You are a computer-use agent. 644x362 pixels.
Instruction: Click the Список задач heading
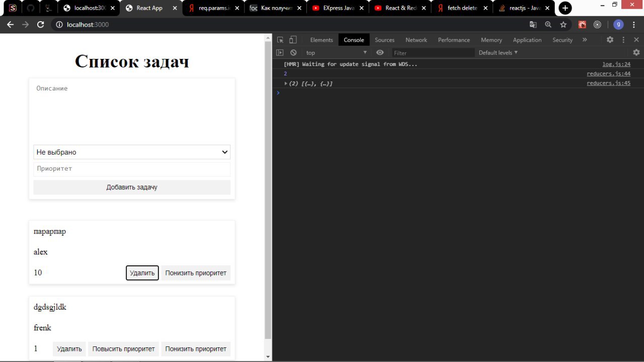pos(132,61)
